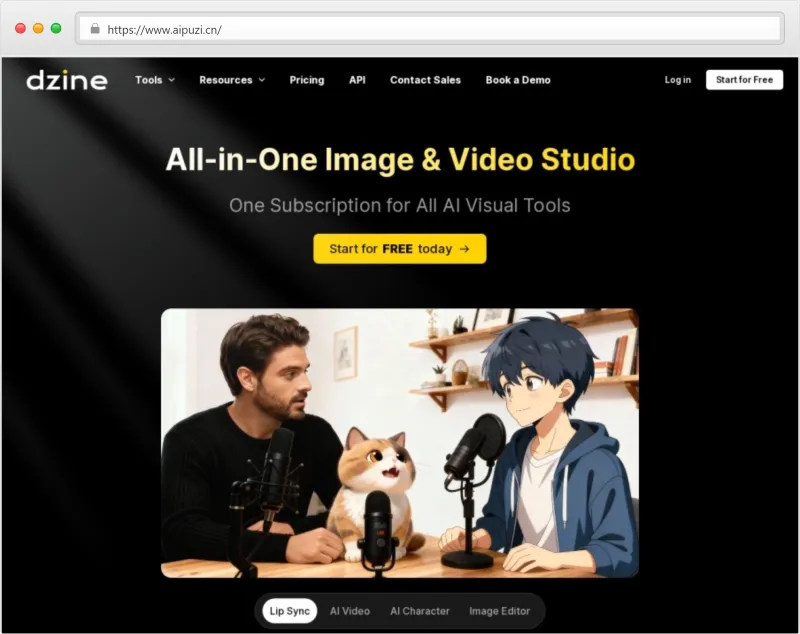
Task: Switch to the Image Editor tab
Action: click(x=499, y=611)
